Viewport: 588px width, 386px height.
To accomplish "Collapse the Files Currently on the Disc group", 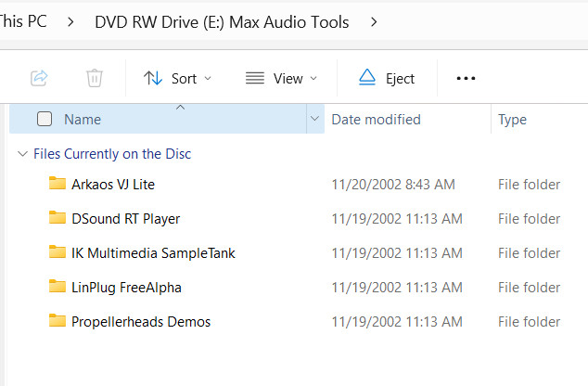I will (23, 154).
